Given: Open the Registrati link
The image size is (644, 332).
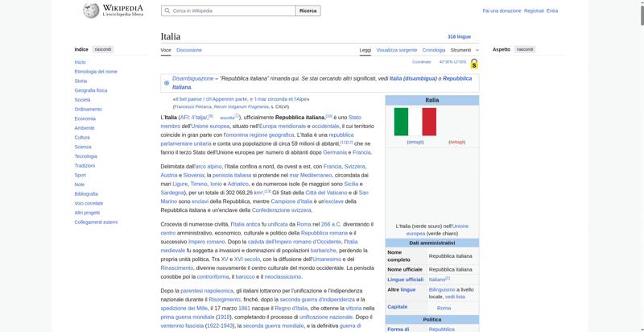Looking at the screenshot, I should (x=534, y=10).
